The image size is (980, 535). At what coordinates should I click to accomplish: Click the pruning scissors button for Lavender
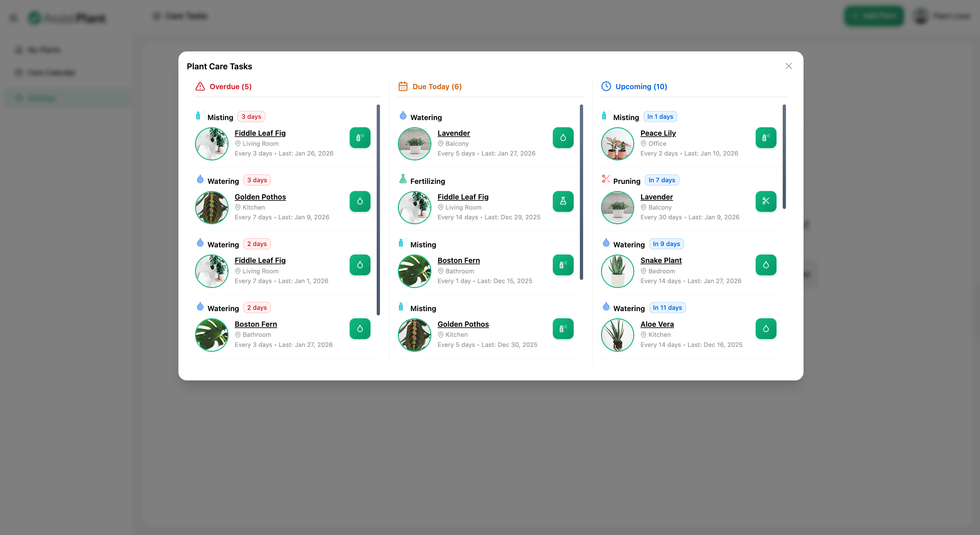pos(766,201)
